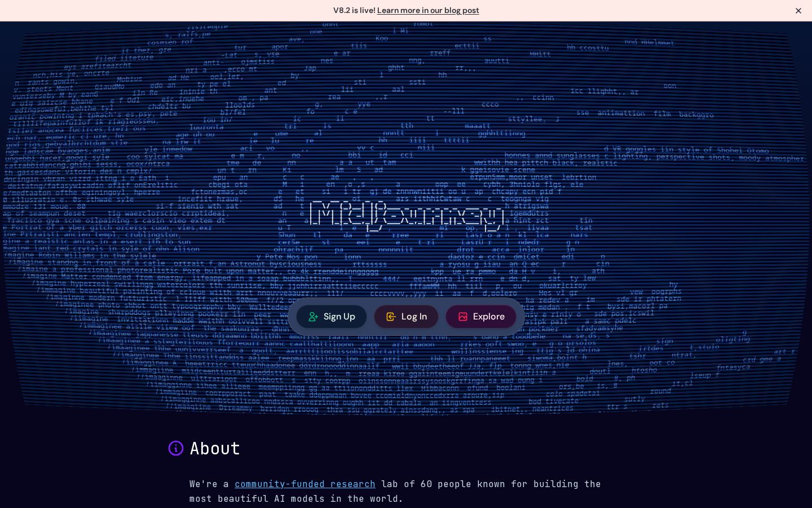Click the 'About' section heading
Image resolution: width=812 pixels, height=508 pixels.
click(215, 448)
